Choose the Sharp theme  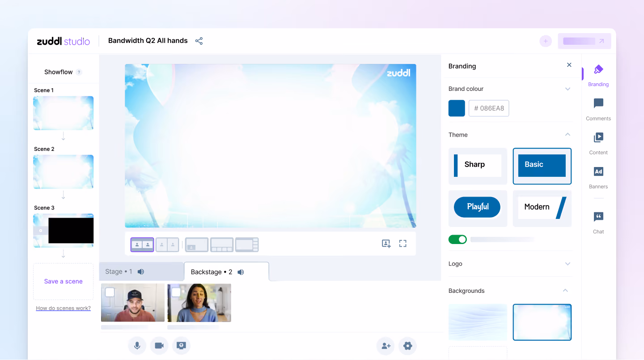click(478, 166)
